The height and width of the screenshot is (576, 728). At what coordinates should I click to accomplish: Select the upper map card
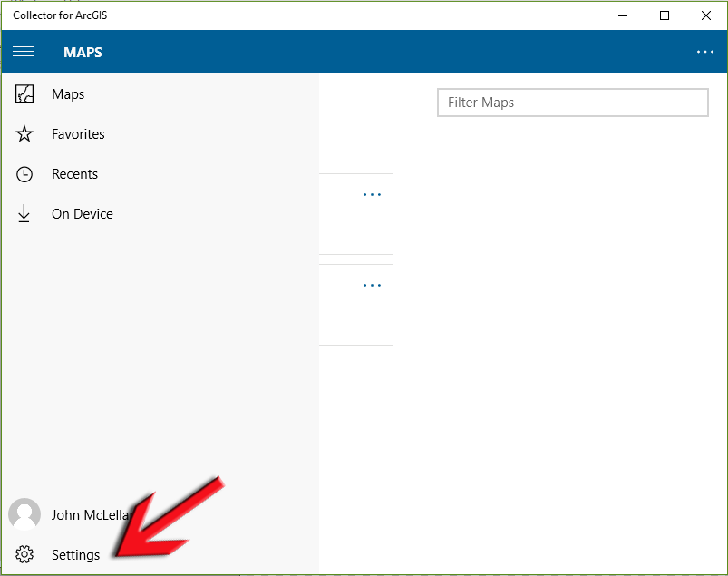pyautogui.click(x=356, y=214)
